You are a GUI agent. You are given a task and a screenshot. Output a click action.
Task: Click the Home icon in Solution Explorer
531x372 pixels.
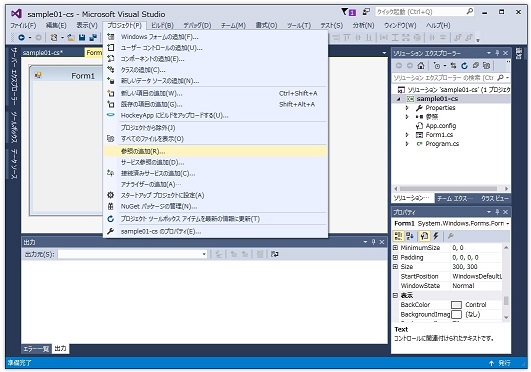click(421, 65)
